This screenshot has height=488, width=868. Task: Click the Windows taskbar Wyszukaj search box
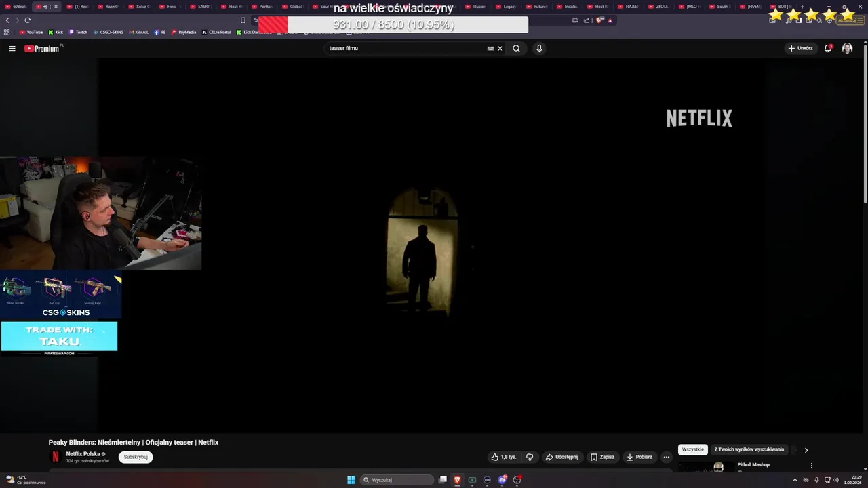click(x=397, y=480)
